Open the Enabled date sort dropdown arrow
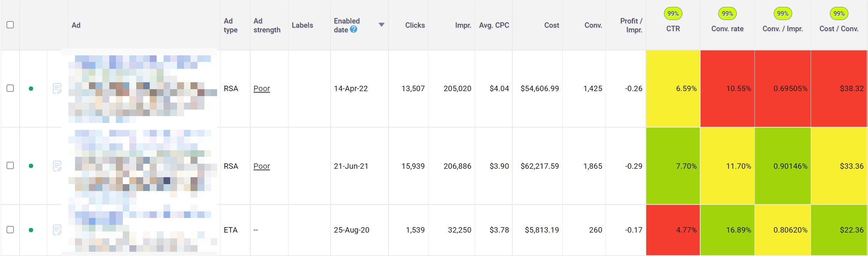The height and width of the screenshot is (256, 868). click(381, 25)
